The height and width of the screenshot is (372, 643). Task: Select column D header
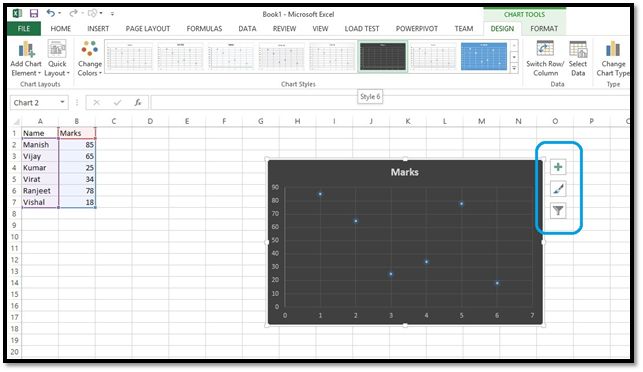coord(150,121)
